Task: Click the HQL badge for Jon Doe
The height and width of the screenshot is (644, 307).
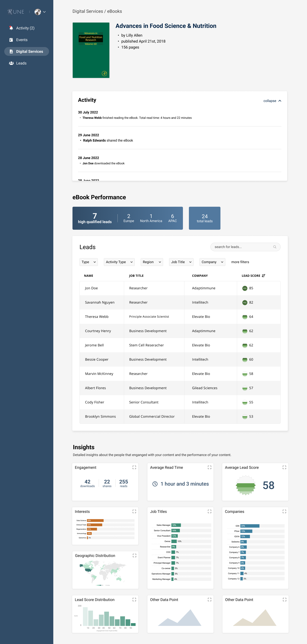Action: (245, 288)
